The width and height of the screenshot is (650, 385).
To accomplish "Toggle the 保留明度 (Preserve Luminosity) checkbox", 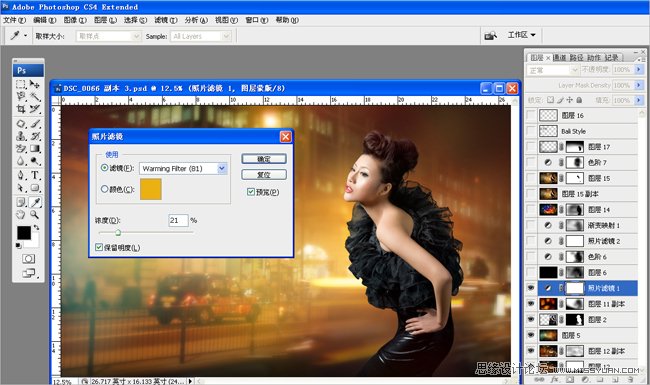I will (99, 247).
